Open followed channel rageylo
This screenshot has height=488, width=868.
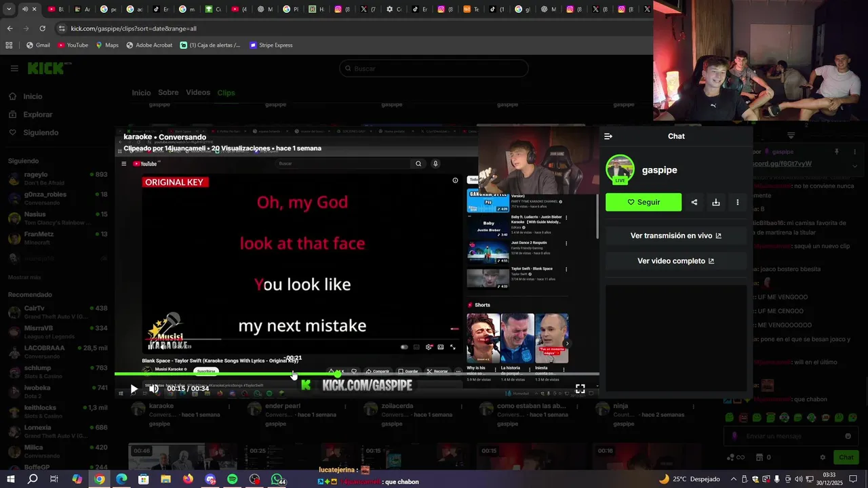coord(58,178)
